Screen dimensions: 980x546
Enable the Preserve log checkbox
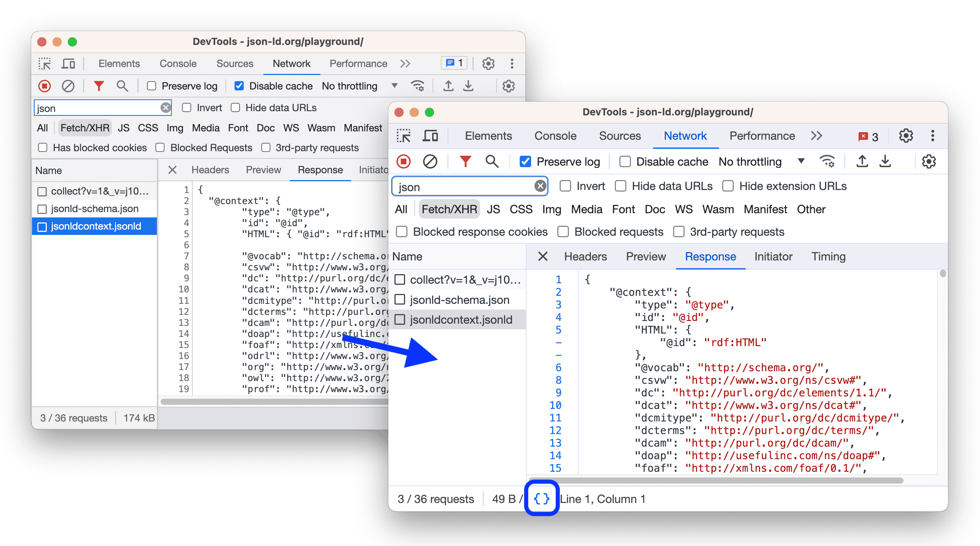click(526, 162)
